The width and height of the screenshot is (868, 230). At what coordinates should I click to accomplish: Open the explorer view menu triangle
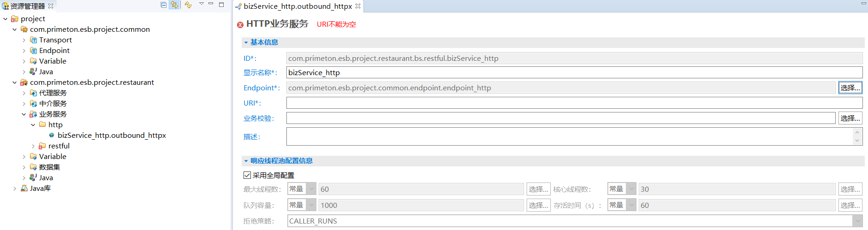(x=202, y=4)
